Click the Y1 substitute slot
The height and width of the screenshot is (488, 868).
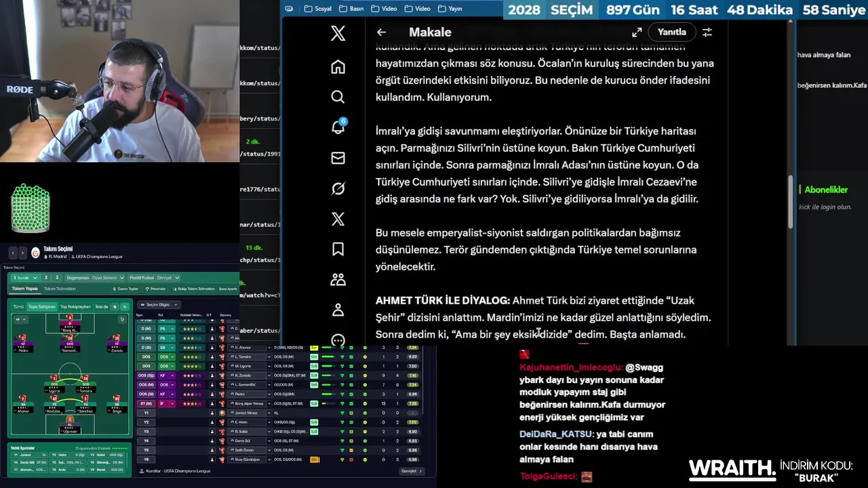pos(146,413)
